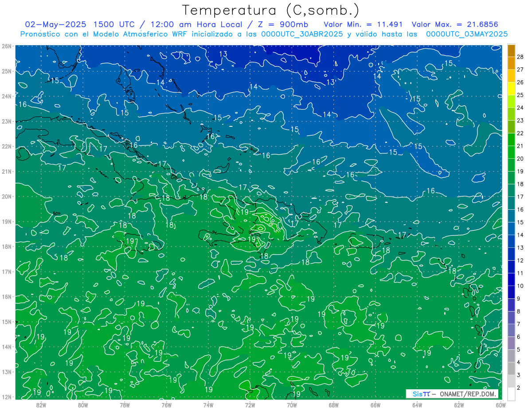532x411 pixels.
Task: Click the '16N' latitude axis label
Action: pyautogui.click(x=6, y=297)
